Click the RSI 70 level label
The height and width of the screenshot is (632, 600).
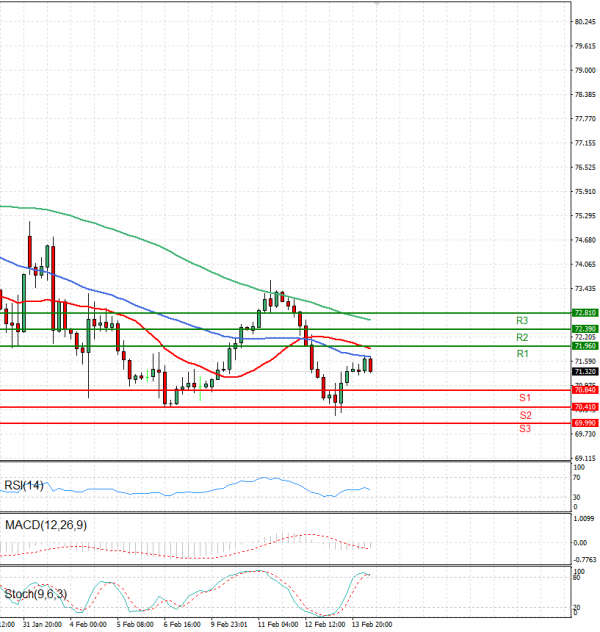(x=577, y=478)
